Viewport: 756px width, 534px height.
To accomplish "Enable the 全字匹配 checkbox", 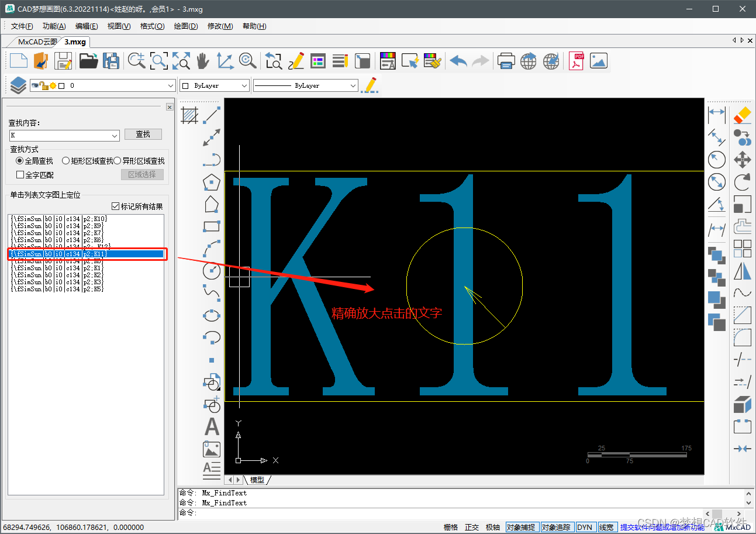I will pyautogui.click(x=35, y=175).
